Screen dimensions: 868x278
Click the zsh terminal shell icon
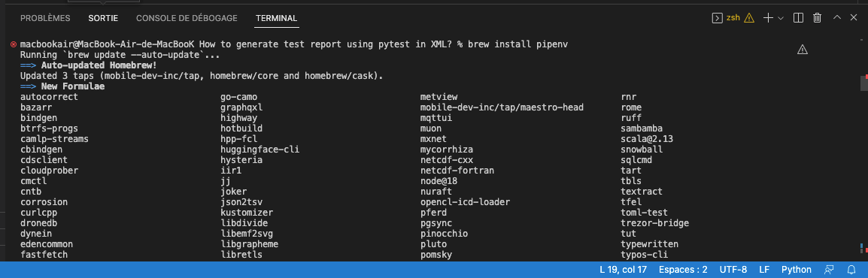pos(717,18)
